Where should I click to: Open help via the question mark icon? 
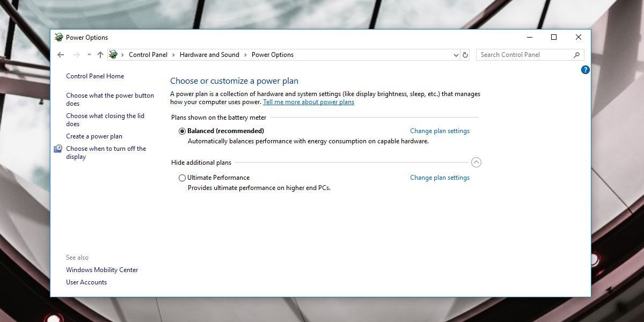(586, 69)
